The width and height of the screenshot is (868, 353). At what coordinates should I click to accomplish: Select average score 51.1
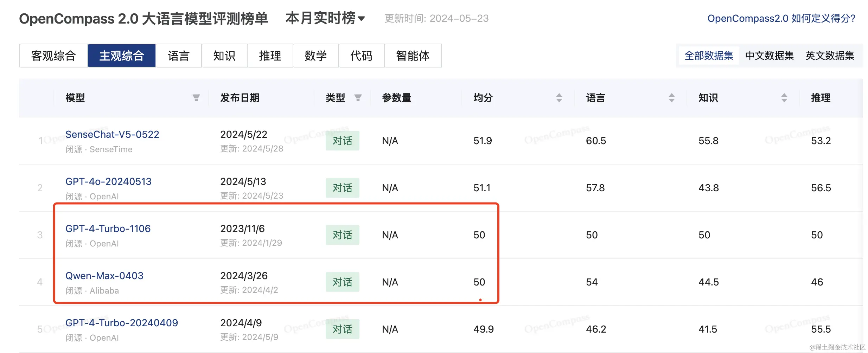482,188
